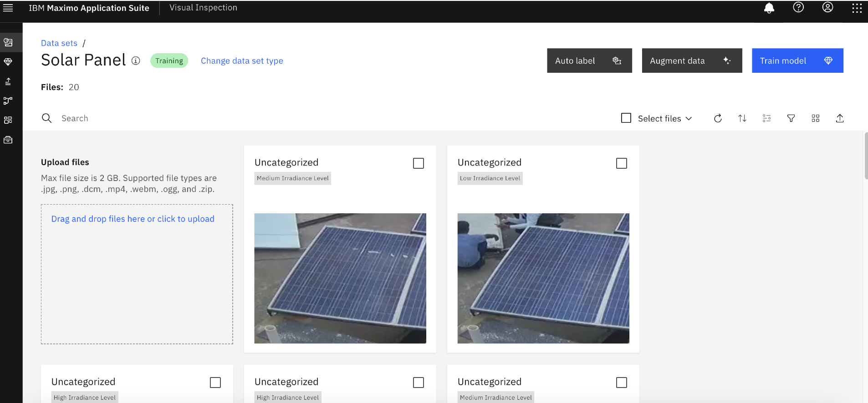Click the vertical scrollbar on the right
The width and height of the screenshot is (868, 403).
click(x=865, y=156)
